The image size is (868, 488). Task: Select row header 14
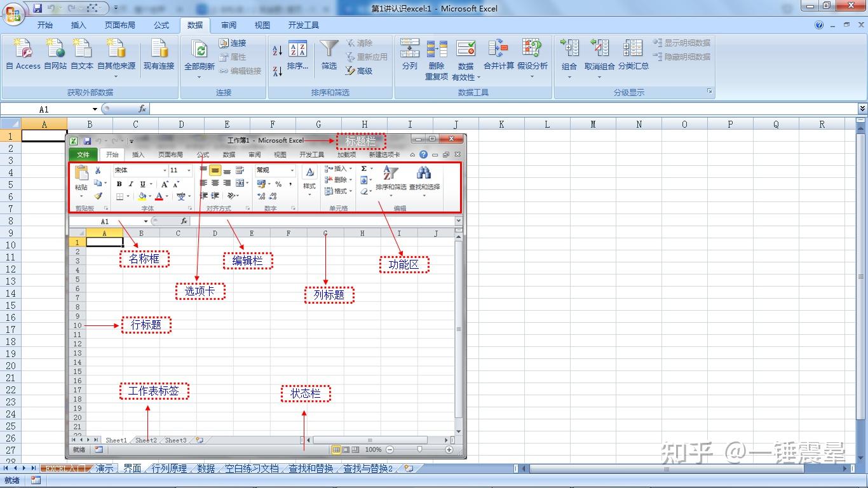10,293
